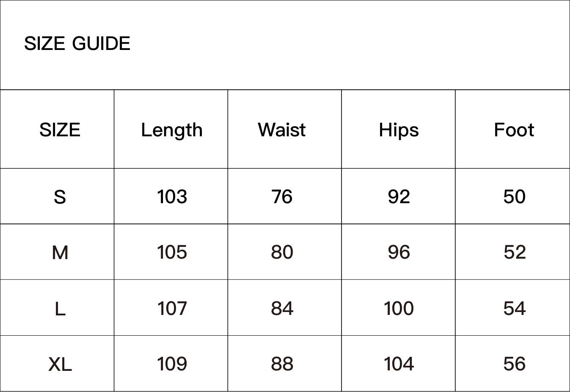Click the Hips column header
The width and height of the screenshot is (570, 392).
399,130
